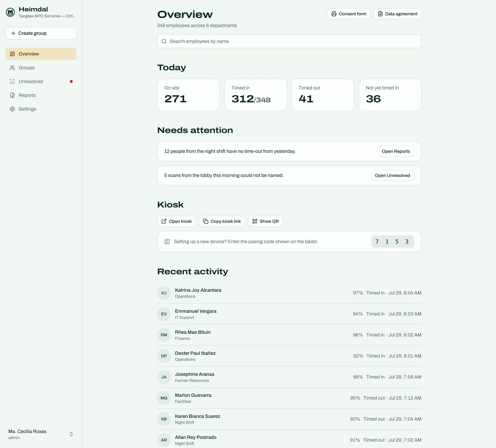Open the On site 271 card
Image resolution: width=496 pixels, height=448 pixels.
[x=188, y=95]
